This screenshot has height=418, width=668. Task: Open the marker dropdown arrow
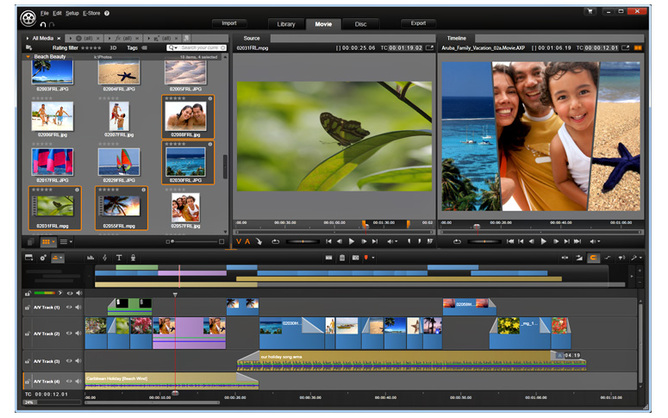coord(373,258)
